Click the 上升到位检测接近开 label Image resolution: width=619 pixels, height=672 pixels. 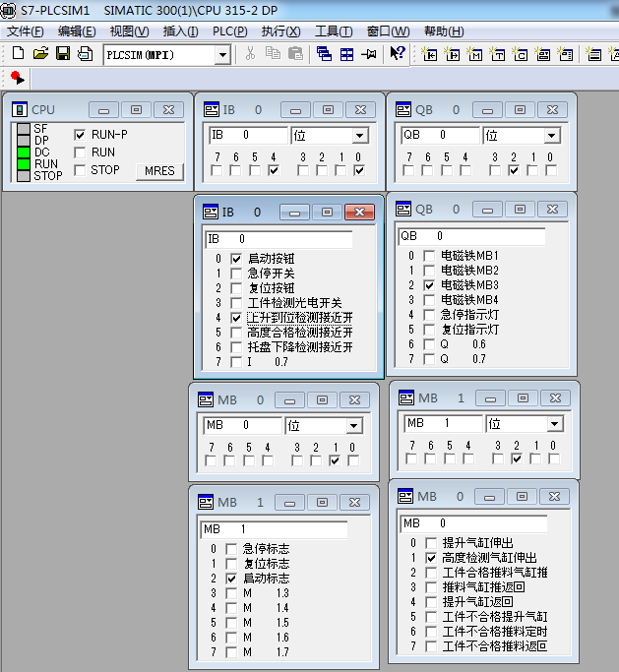[299, 318]
